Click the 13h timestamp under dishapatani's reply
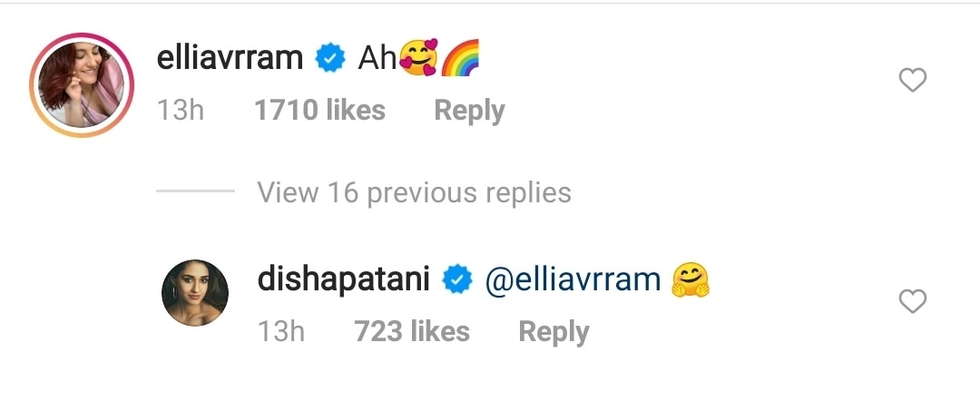980x401 pixels. tap(281, 332)
